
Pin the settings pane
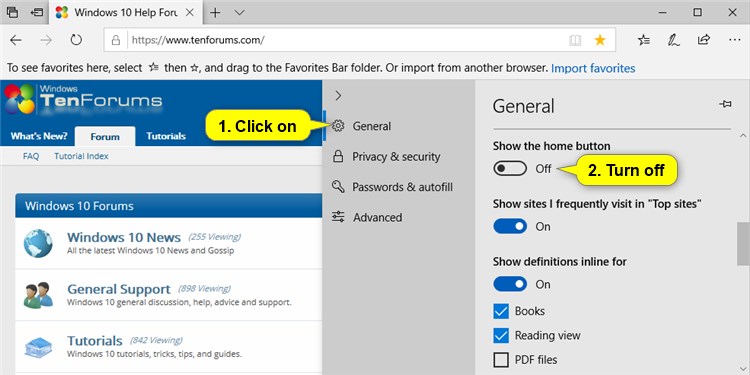[725, 104]
